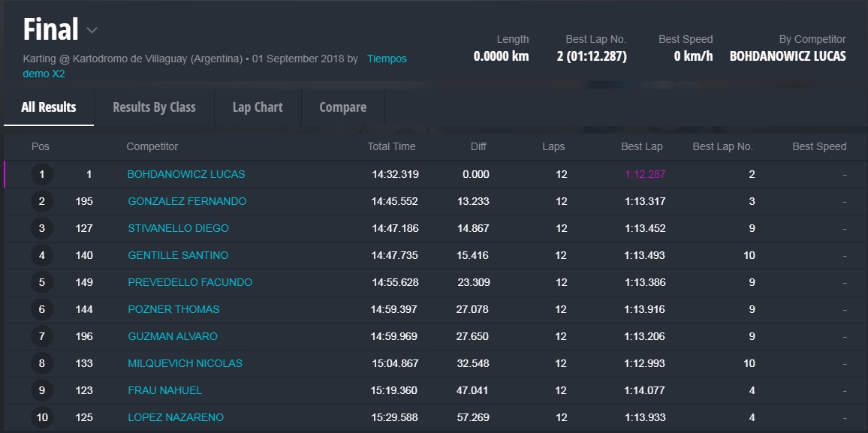Screen dimensions: 868x433
Task: Click competitor BOHDANOWICZ LUCAS in results
Action: tap(186, 174)
